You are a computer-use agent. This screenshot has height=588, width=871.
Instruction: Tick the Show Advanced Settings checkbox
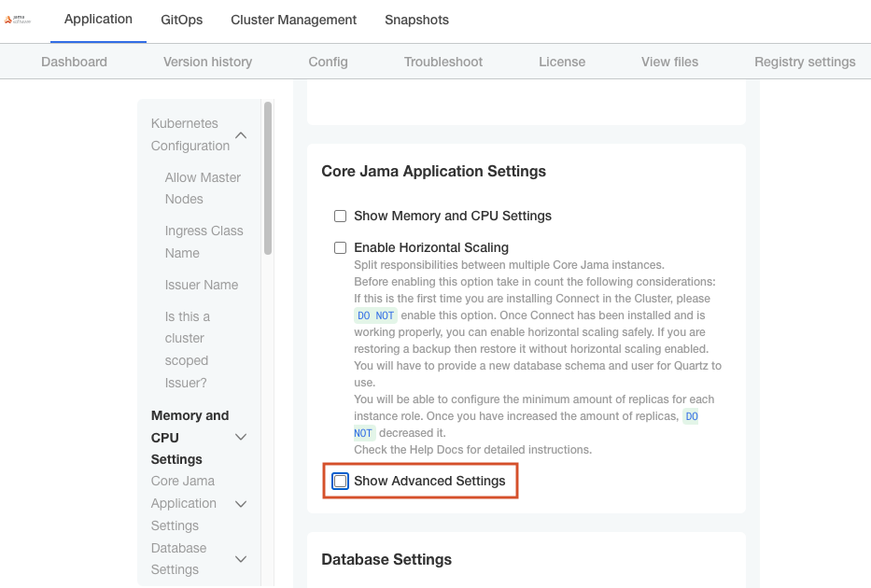340,481
